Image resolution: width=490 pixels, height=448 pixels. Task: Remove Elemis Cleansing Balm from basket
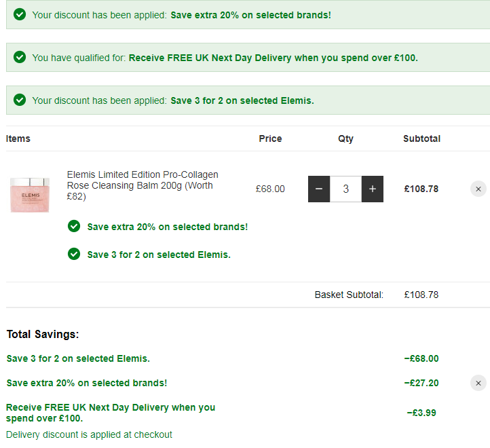pyautogui.click(x=478, y=189)
